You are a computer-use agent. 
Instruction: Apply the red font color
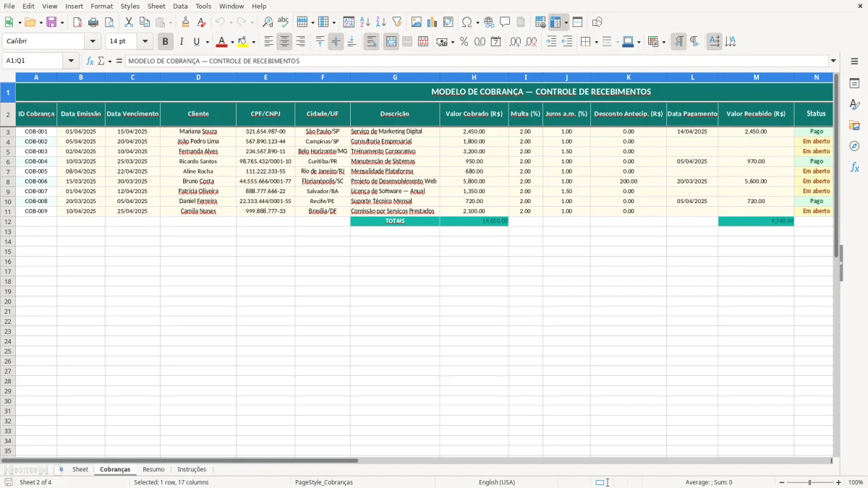coord(222,42)
